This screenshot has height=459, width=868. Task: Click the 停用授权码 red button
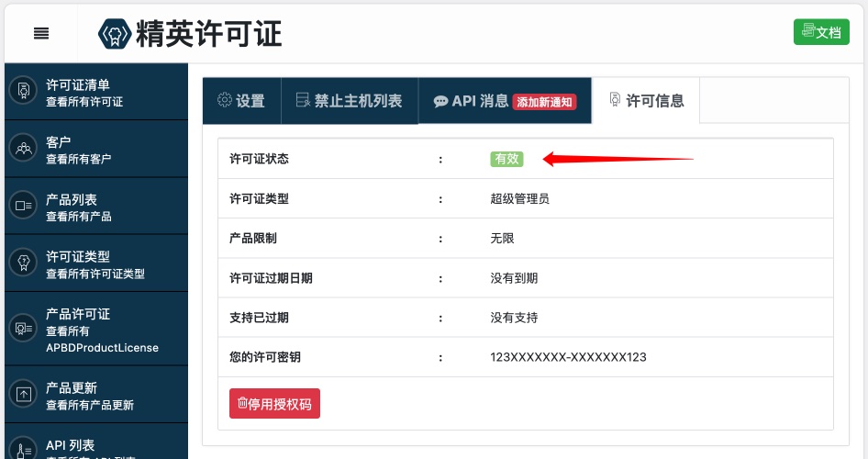pos(274,404)
